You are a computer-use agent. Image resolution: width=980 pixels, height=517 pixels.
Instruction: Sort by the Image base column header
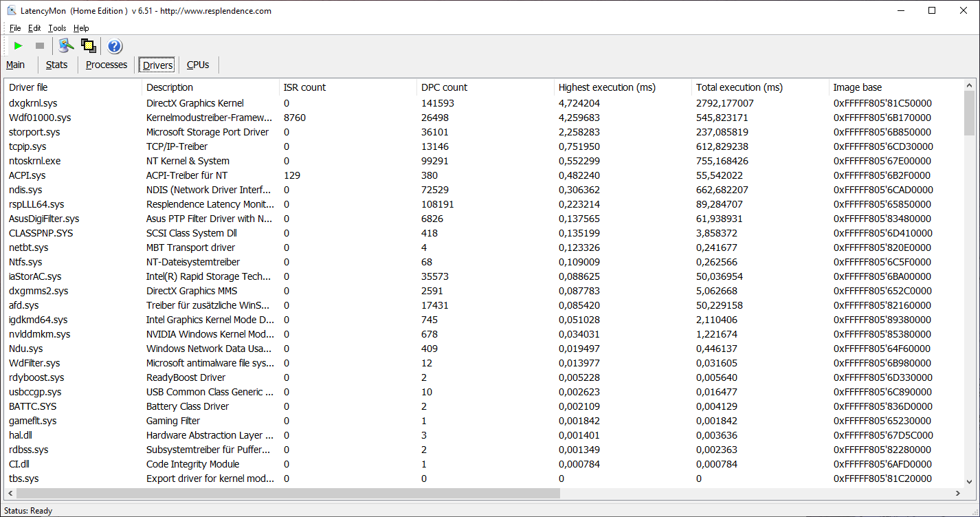(896, 87)
